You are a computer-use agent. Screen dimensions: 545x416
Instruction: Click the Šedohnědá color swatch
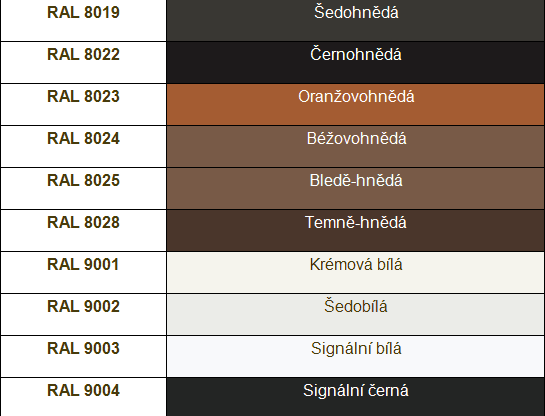click(355, 21)
